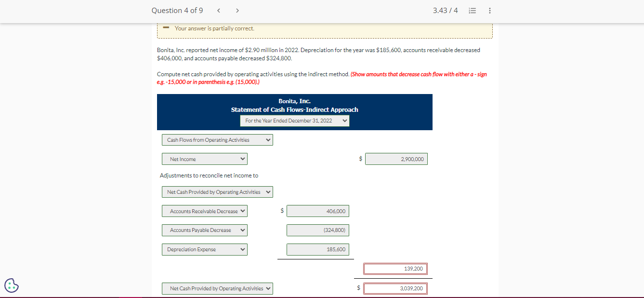This screenshot has height=298, width=644.
Task: Navigate to next question with right chevron
Action: [x=237, y=10]
